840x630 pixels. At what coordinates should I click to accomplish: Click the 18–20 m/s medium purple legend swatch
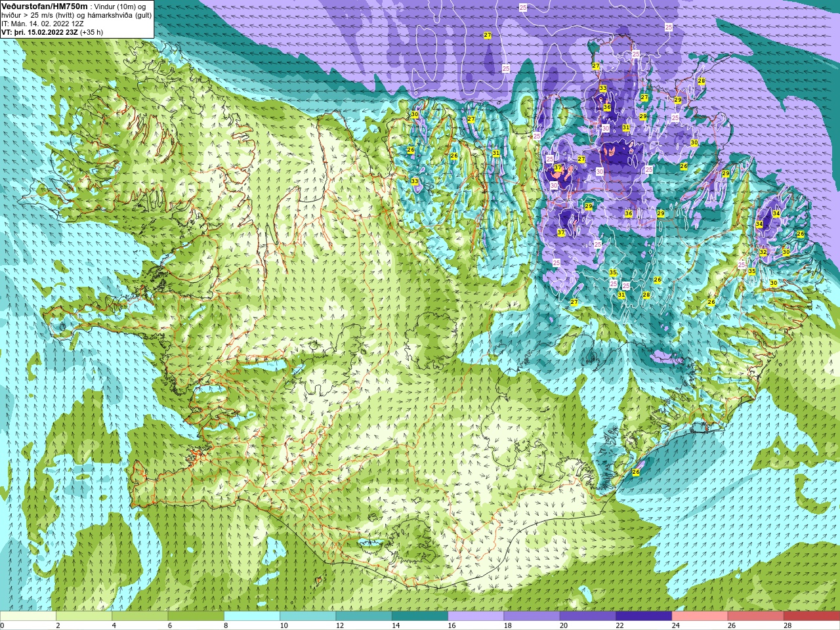click(x=532, y=616)
